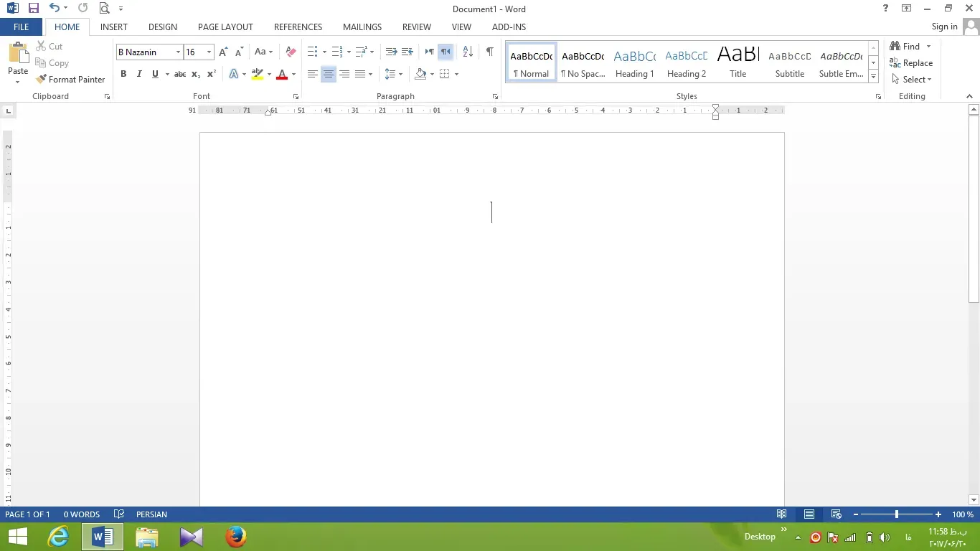Decrease paragraph indent

coord(391,52)
